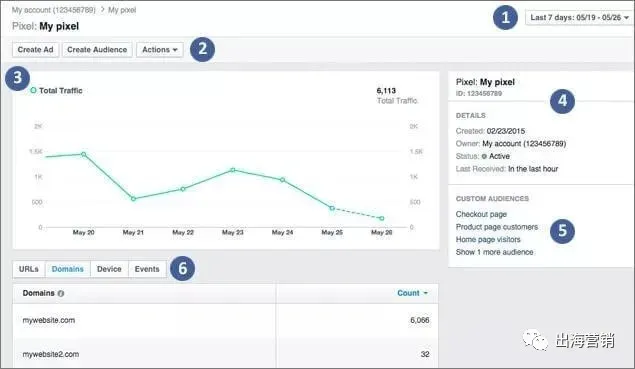
Task: Sort by the Count column dropdown
Action: click(412, 293)
